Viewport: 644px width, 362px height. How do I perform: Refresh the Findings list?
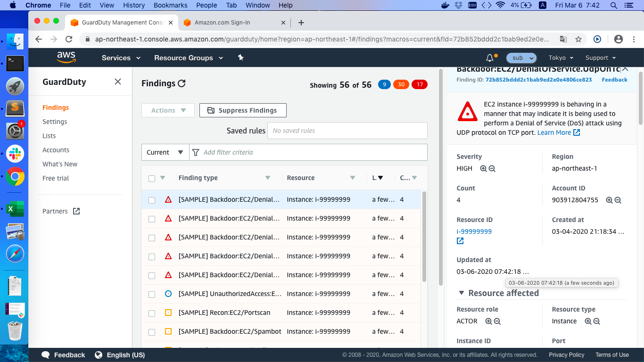tap(182, 83)
